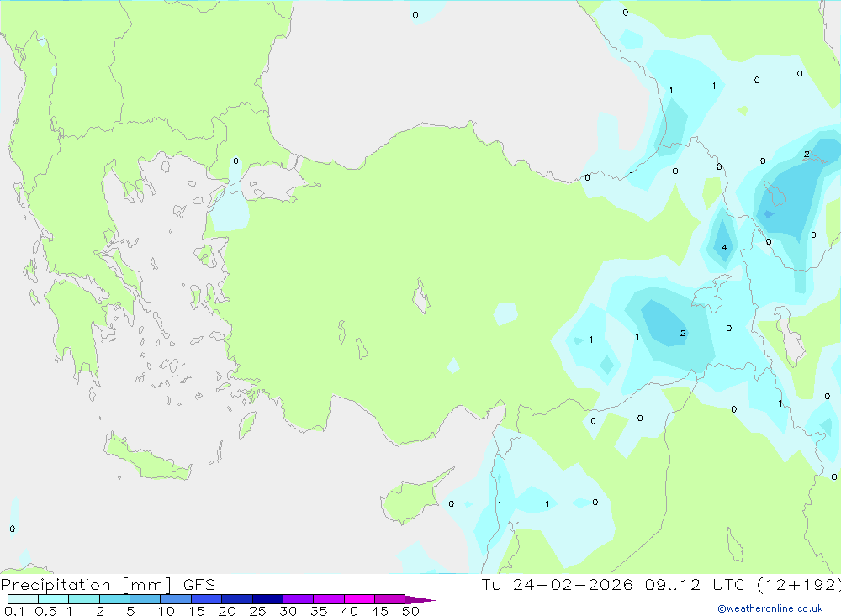Click the '10' legend scale value
Screen dimensions: 841x616
[167, 611]
